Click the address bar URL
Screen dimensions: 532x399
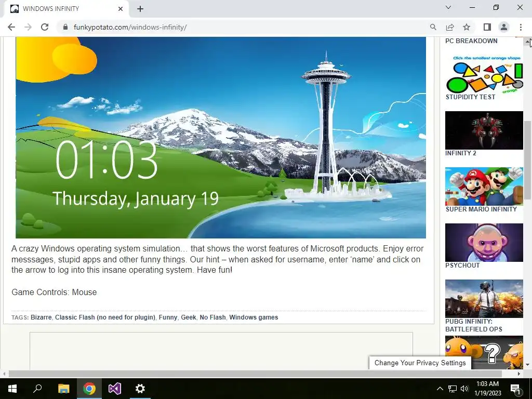coord(130,27)
